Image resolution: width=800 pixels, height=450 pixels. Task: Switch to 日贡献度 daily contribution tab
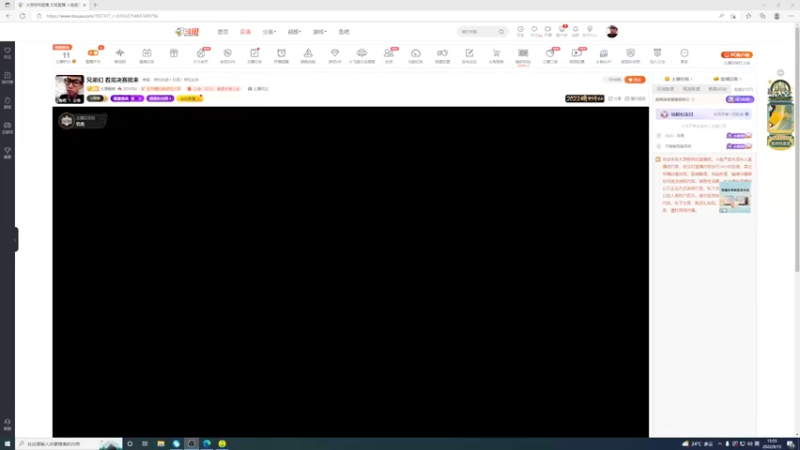pyautogui.click(x=665, y=89)
